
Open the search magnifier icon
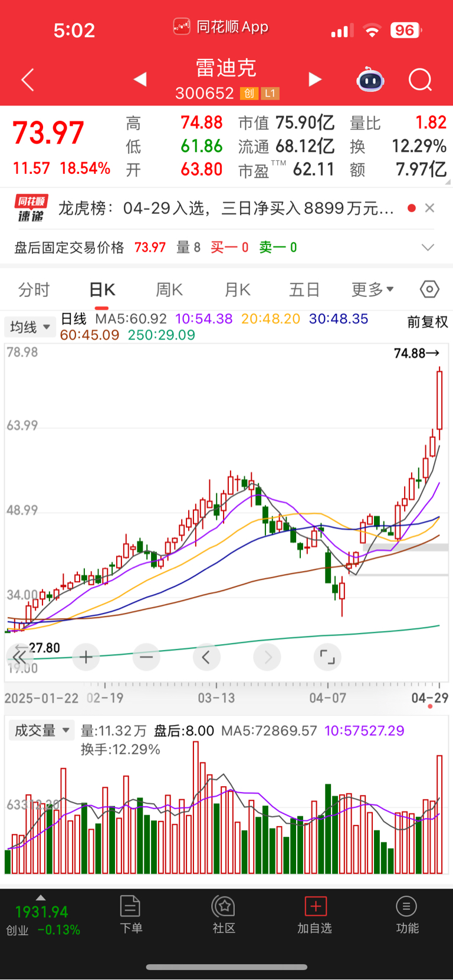[x=421, y=80]
